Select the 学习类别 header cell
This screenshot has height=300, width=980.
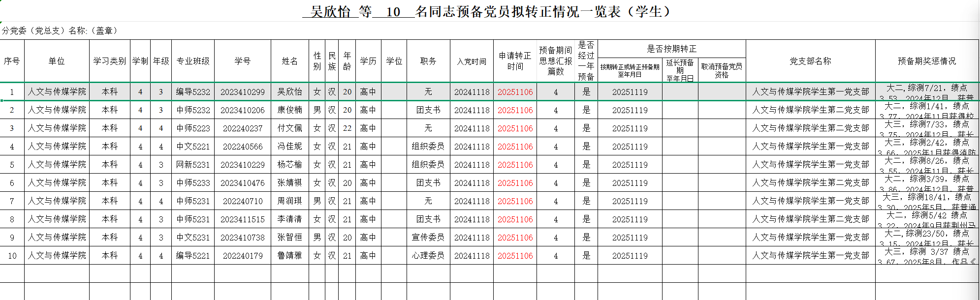pyautogui.click(x=109, y=61)
